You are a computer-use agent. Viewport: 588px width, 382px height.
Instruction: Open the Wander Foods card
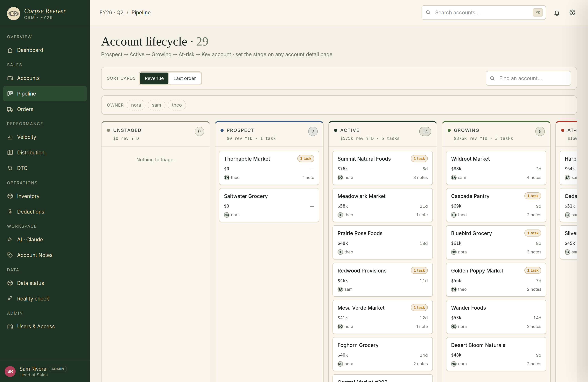pos(496,317)
